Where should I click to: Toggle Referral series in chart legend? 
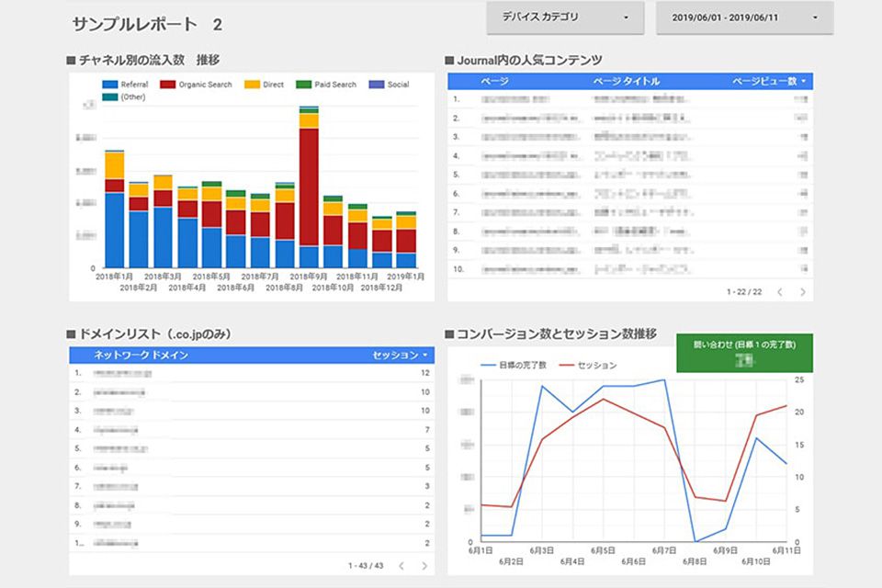coord(133,85)
